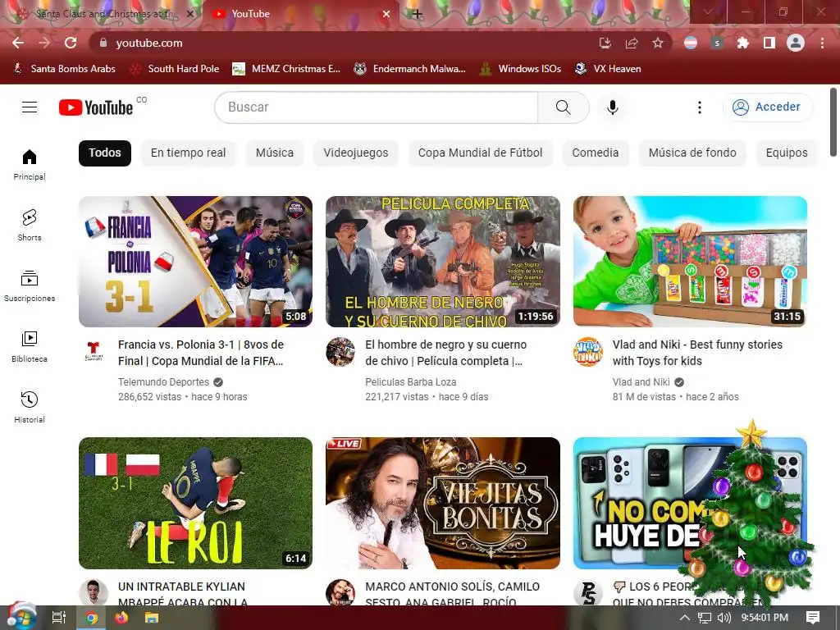The width and height of the screenshot is (840, 630).
Task: Click the YouTube logo
Action: (96, 107)
